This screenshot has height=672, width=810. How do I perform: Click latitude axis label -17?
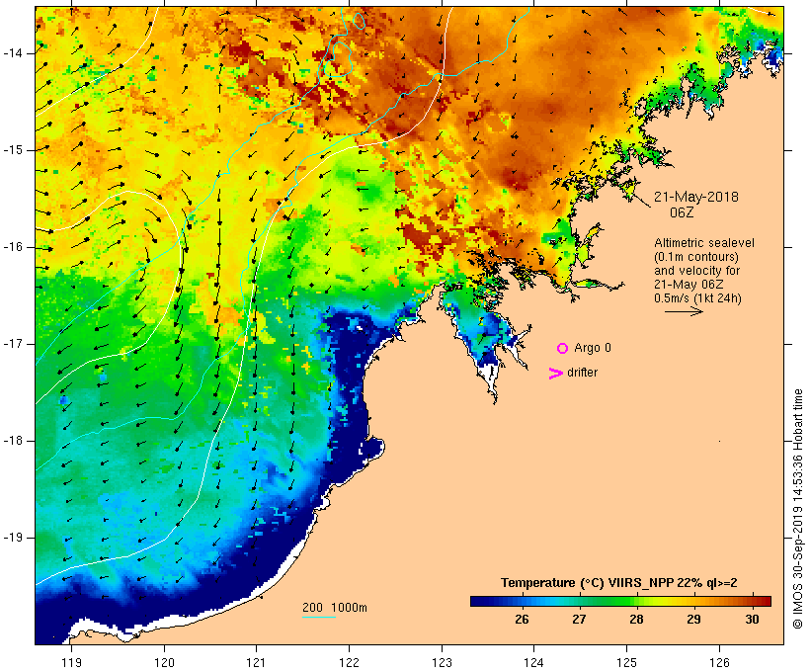[x=12, y=344]
